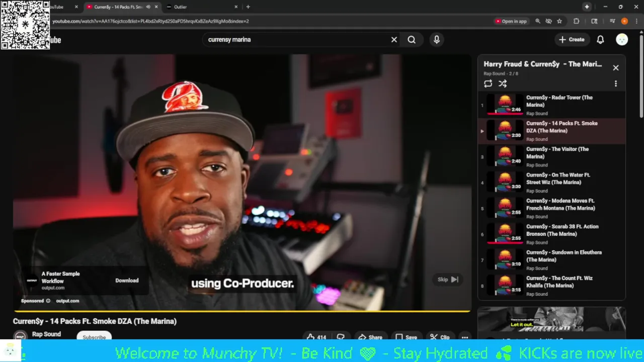Click the Create button
Screen dimensions: 644x362
(x=572, y=40)
